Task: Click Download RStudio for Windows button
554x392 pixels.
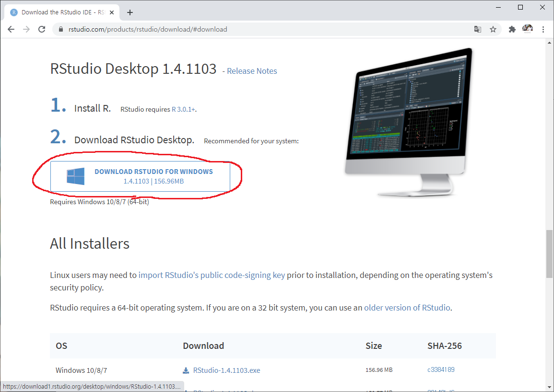Action: 140,176
